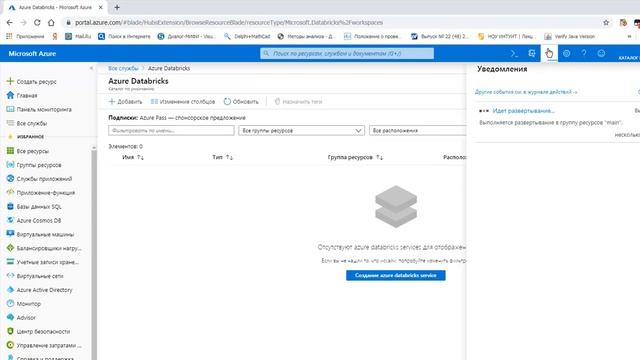The width and height of the screenshot is (640, 360).
Task: Open other events in the activity log link
Action: pos(526,92)
